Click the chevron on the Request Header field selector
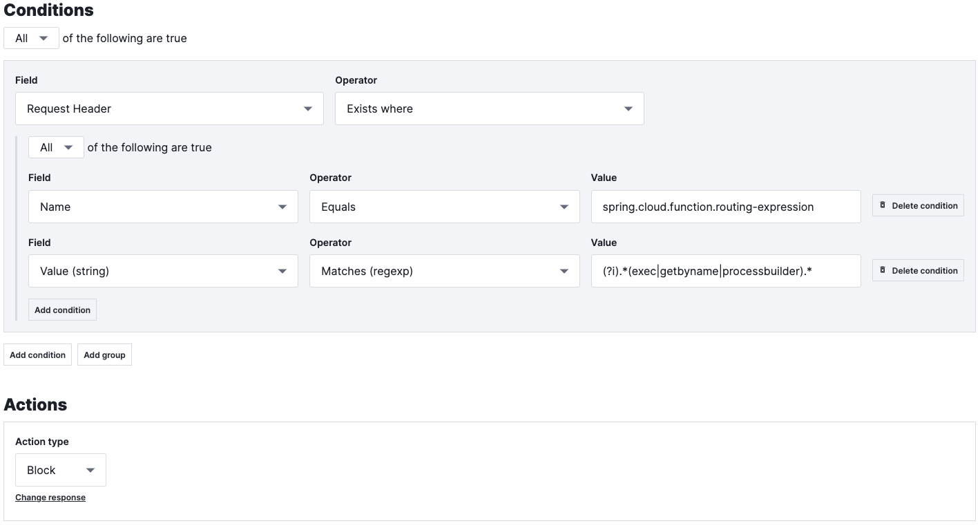The image size is (980, 528). click(309, 109)
